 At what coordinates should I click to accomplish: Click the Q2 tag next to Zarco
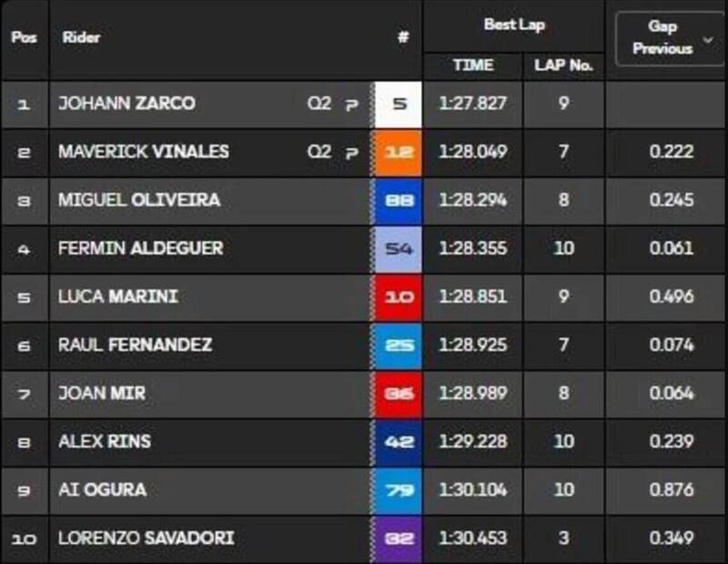(x=318, y=104)
